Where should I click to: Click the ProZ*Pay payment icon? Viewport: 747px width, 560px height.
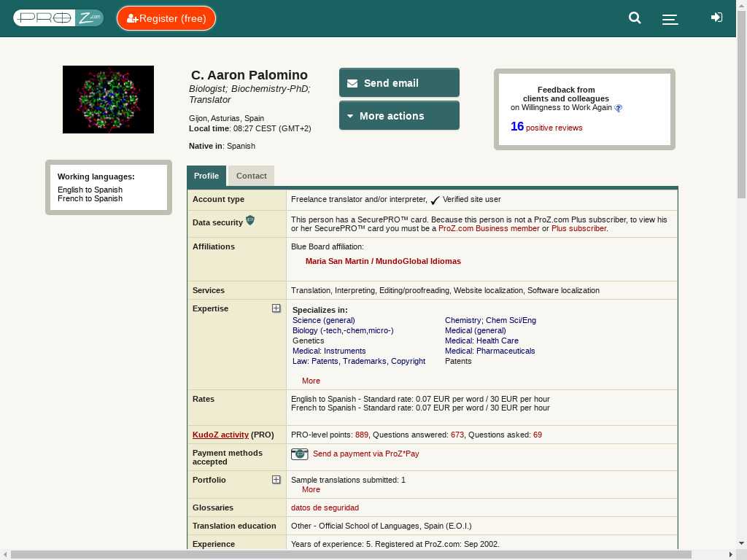[x=300, y=454]
